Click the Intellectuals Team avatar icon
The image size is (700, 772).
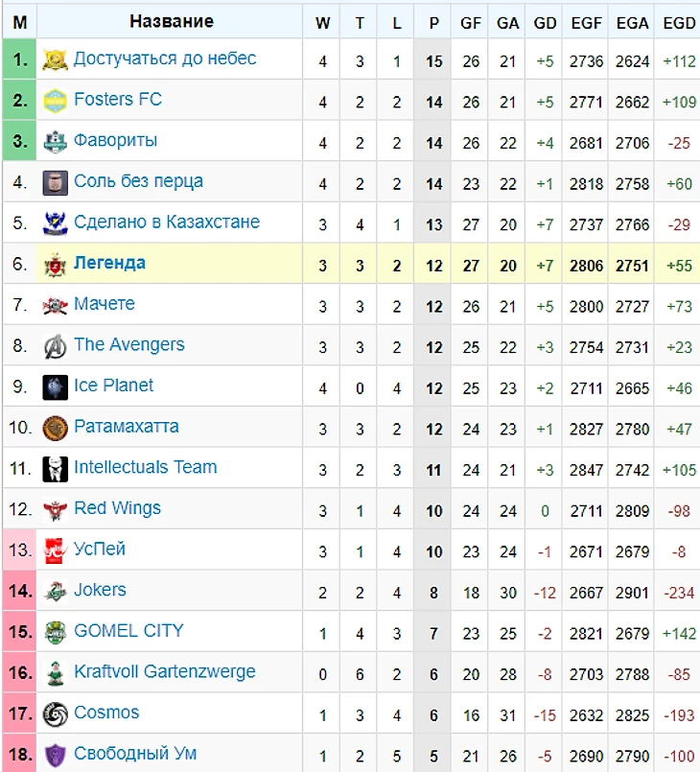[55, 469]
